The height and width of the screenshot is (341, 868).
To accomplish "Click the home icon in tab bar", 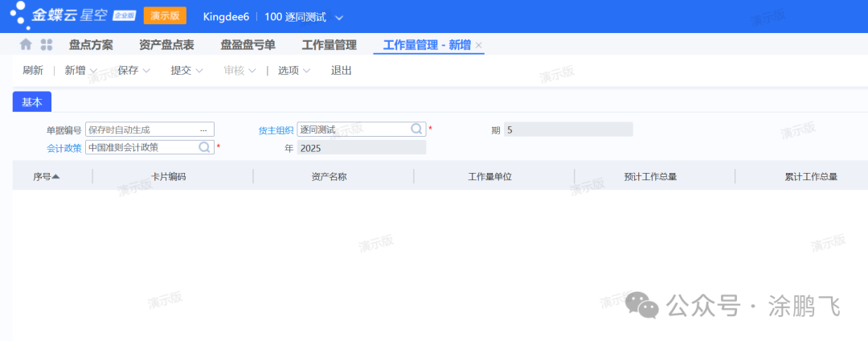I will click(x=26, y=45).
